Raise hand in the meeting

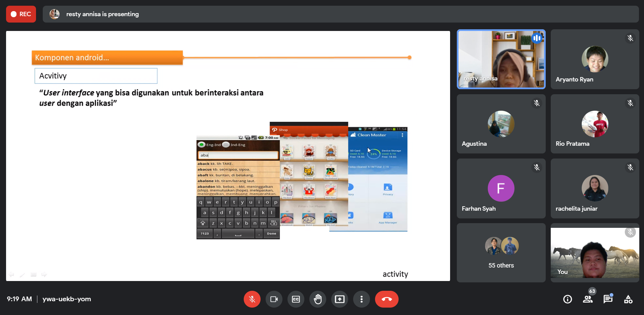click(317, 299)
